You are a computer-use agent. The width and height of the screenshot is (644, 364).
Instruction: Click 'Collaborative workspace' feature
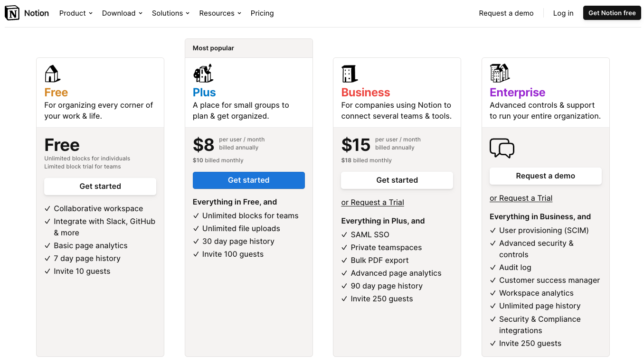tap(98, 209)
